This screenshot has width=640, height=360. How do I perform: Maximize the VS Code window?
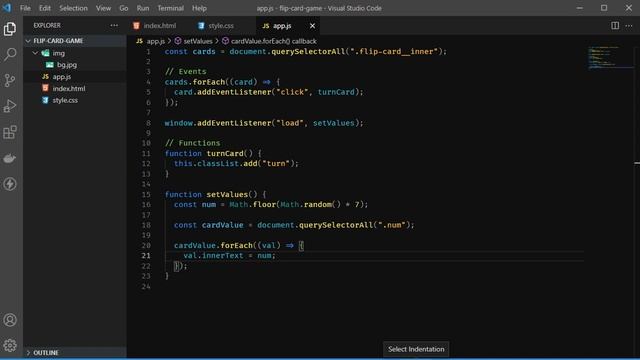tap(604, 8)
